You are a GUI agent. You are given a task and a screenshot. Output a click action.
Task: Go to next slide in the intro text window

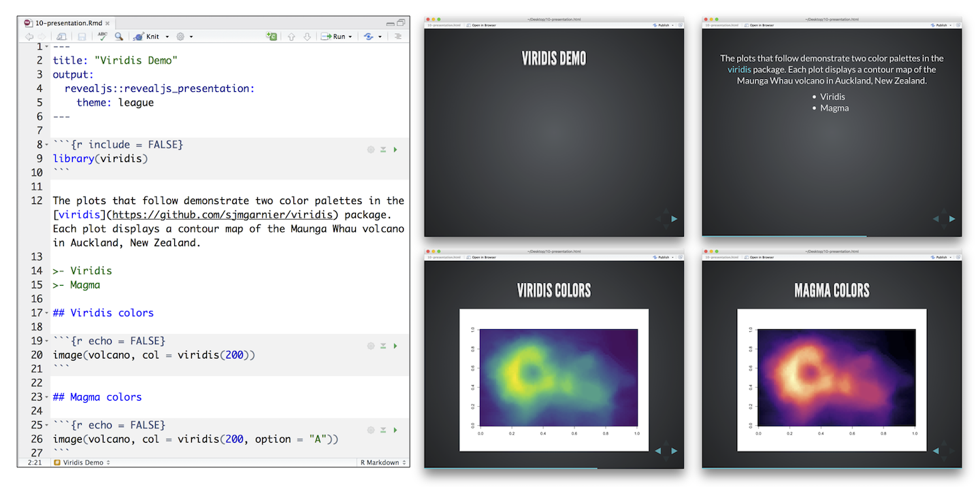tap(952, 219)
